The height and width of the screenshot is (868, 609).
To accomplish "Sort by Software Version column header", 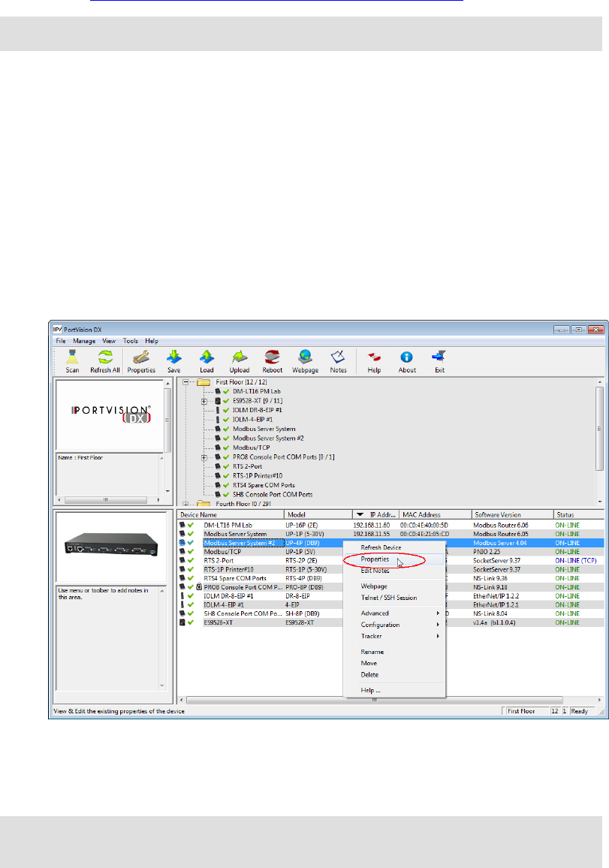I will (513, 515).
